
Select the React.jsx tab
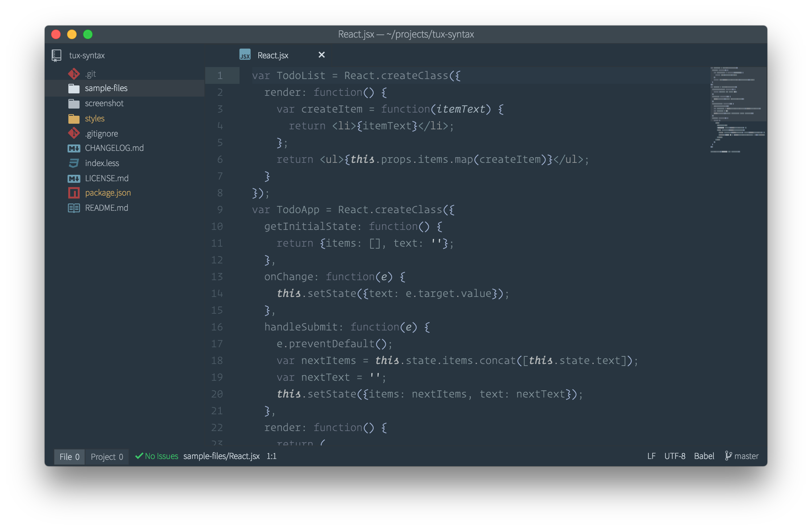coord(273,55)
